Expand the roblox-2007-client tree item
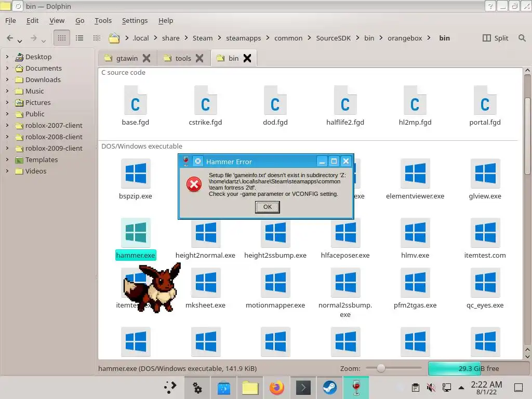The width and height of the screenshot is (532, 399). 7,125
